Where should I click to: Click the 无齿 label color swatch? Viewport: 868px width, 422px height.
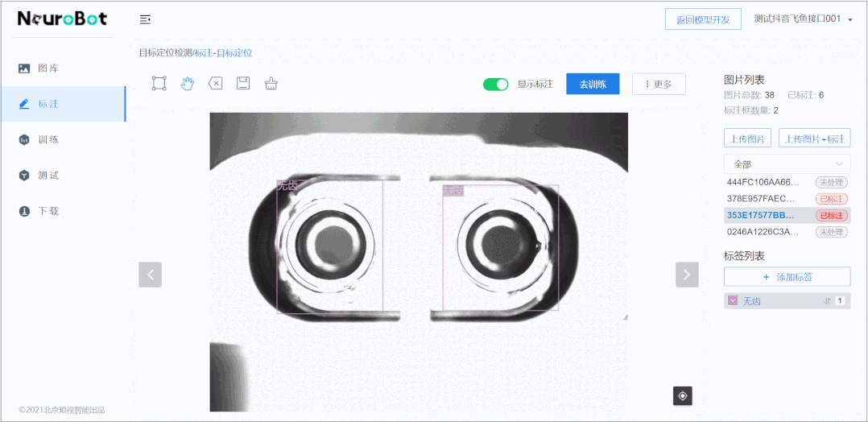[x=733, y=300]
